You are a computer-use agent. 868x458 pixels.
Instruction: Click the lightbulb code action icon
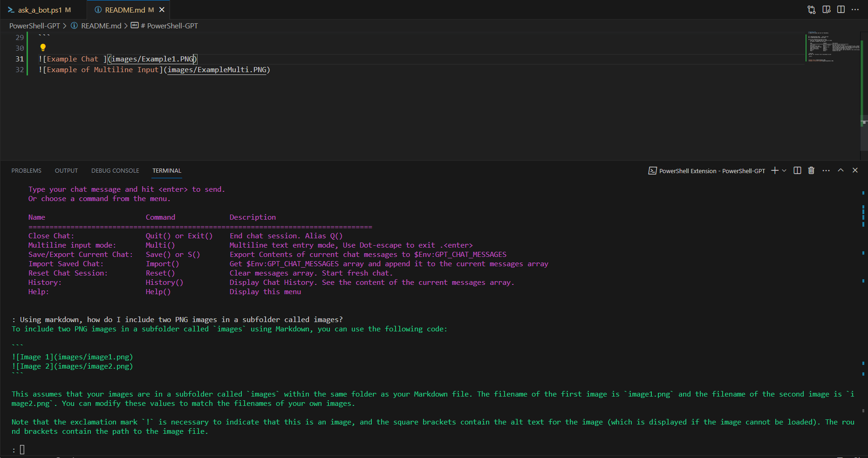pyautogui.click(x=43, y=47)
